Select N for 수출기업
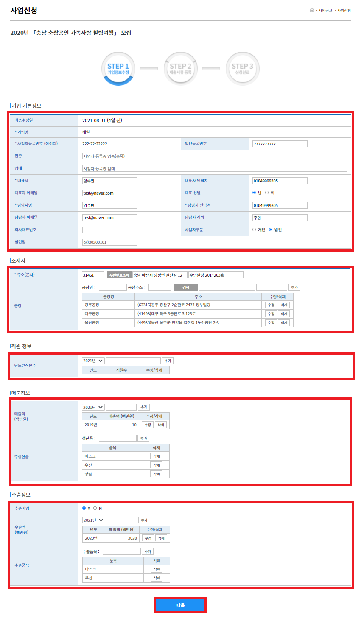Image resolution: width=364 pixels, height=632 pixels. [95, 508]
